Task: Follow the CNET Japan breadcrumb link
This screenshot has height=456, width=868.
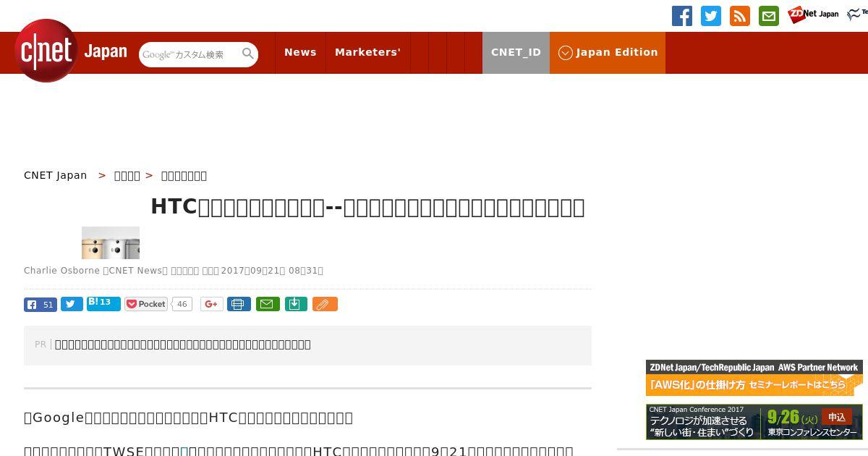Action: (56, 175)
